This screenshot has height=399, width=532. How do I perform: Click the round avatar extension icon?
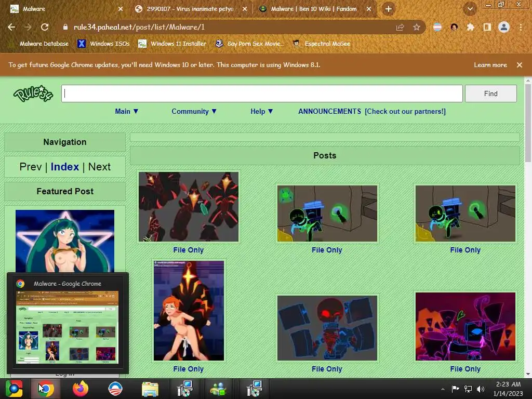click(x=454, y=27)
